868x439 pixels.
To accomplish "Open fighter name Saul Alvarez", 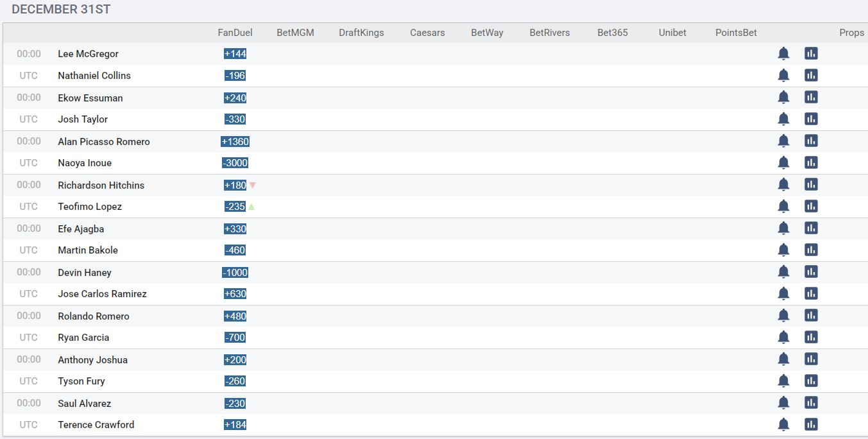I will [84, 404].
